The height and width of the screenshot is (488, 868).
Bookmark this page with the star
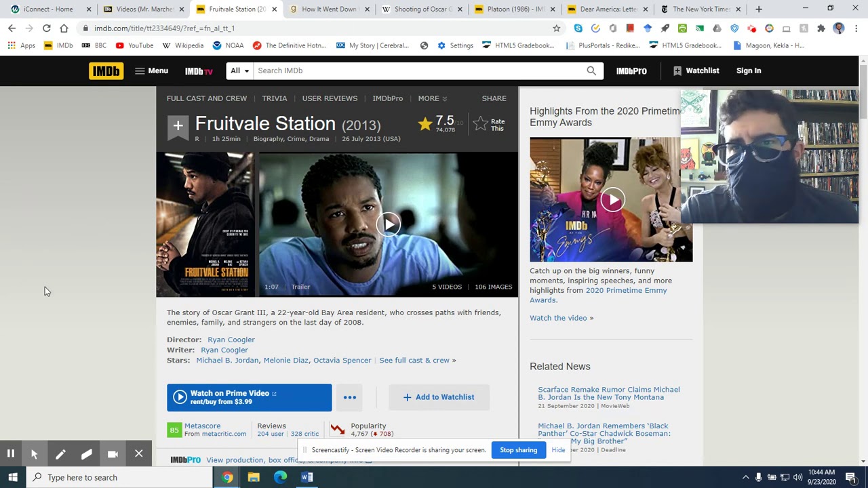(557, 28)
